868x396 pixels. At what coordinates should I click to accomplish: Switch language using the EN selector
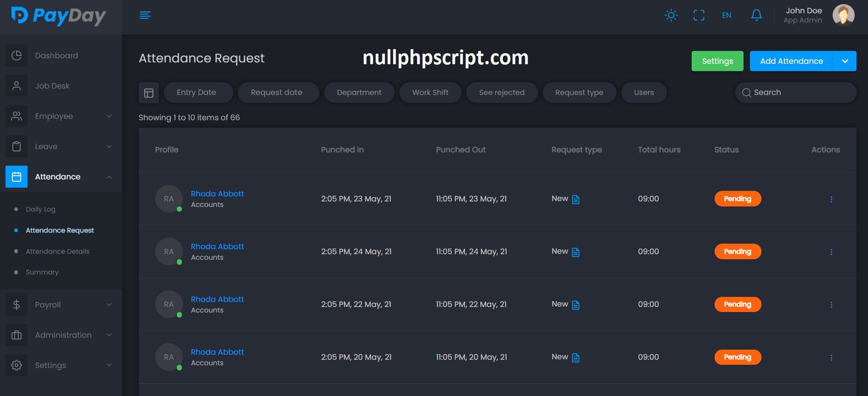coord(727,15)
